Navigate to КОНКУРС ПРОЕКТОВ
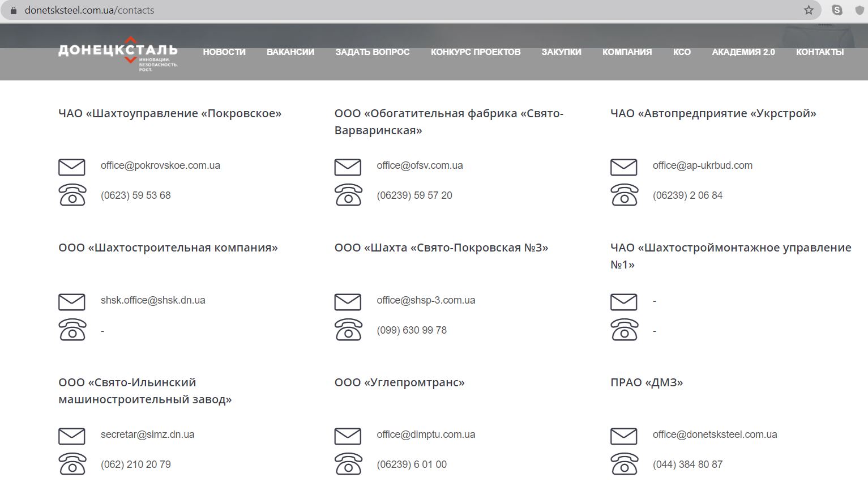868x486 pixels. [476, 52]
